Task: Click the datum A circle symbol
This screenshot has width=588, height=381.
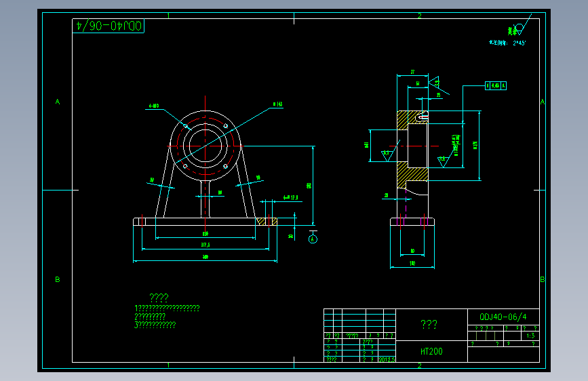Action: [x=313, y=239]
